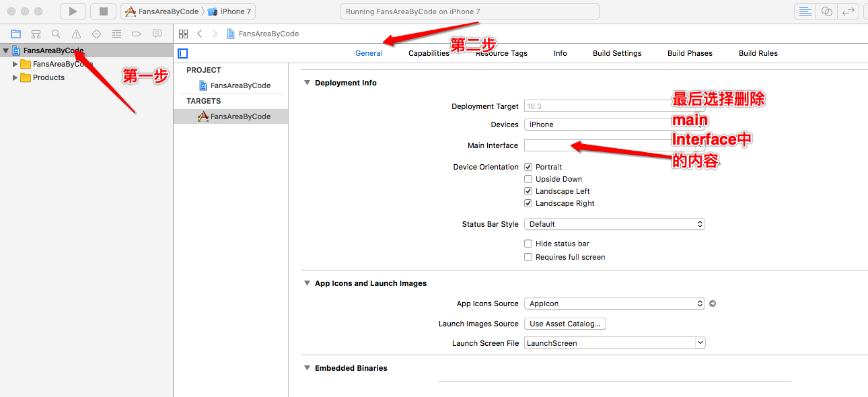Enable Upside Down orientation
868x397 pixels.
(x=528, y=179)
